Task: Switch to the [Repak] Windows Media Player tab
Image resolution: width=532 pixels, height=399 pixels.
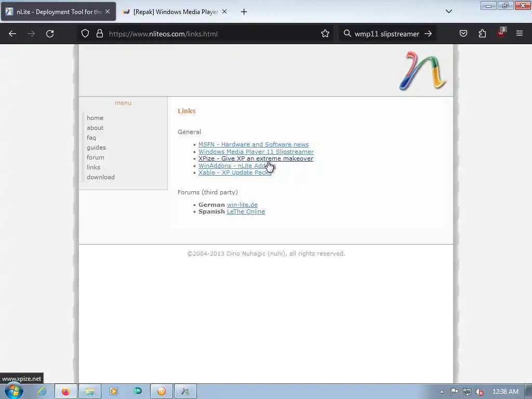Action: point(175,11)
